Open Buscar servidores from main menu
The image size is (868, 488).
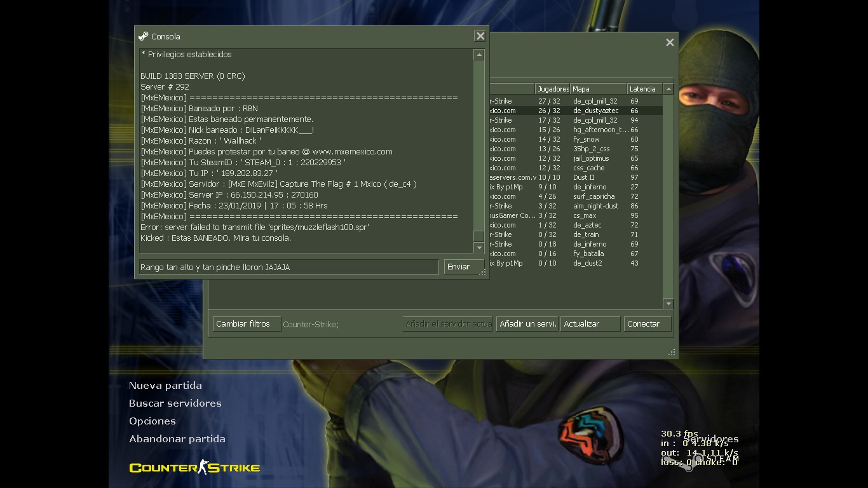(x=175, y=403)
